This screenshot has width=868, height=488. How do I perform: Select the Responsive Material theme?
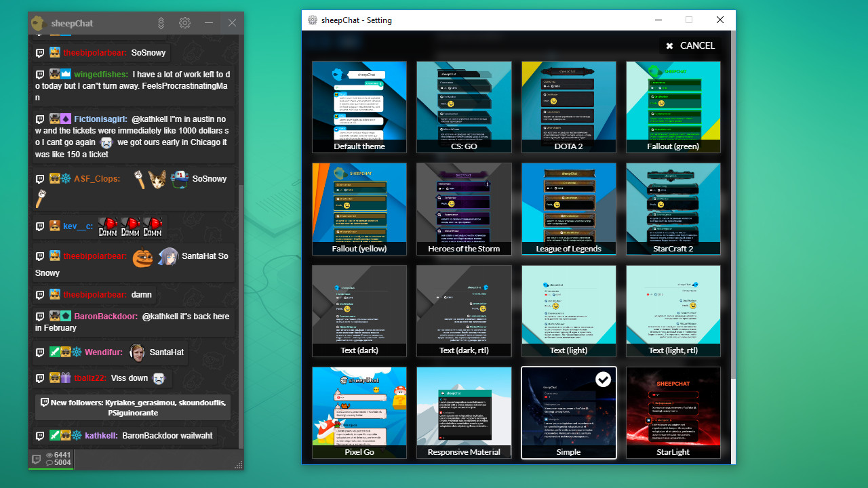click(x=464, y=412)
